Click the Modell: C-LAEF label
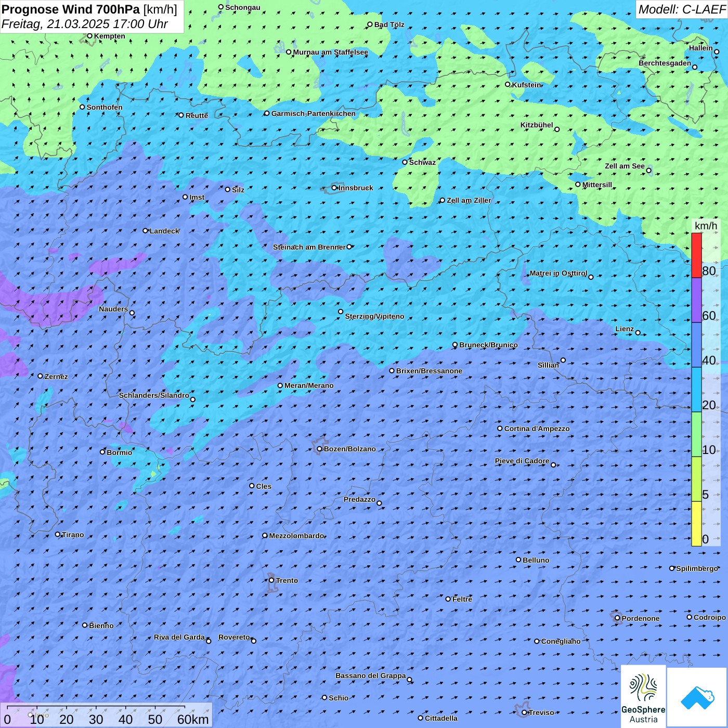Viewport: 728px width, 728px height. (x=682, y=9)
